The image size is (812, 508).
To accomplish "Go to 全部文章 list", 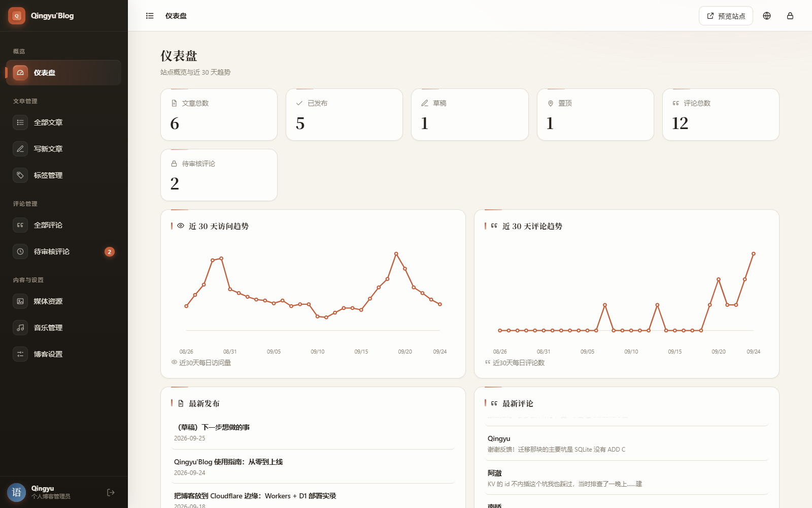I will 63,122.
